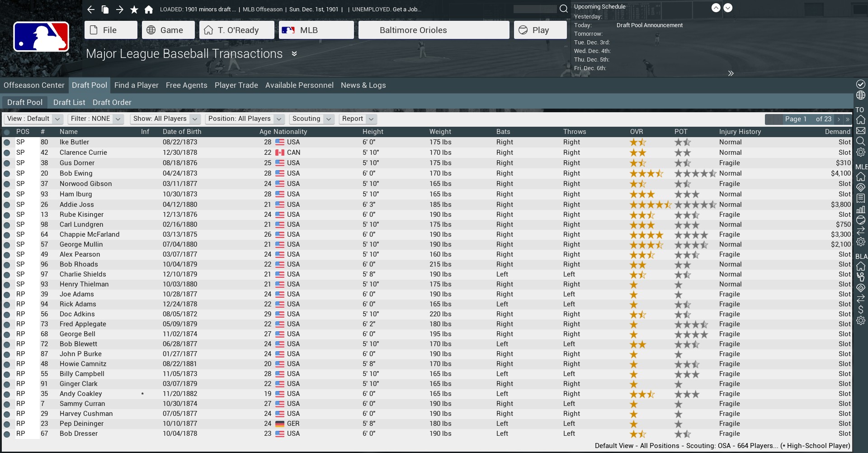Click the globe icon in right sidebar

point(861,95)
